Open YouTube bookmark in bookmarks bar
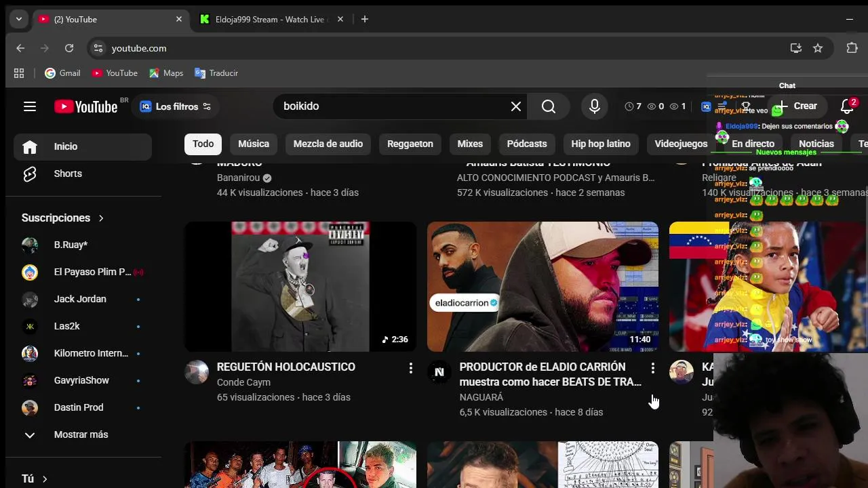Image resolution: width=868 pixels, height=488 pixels. 115,73
